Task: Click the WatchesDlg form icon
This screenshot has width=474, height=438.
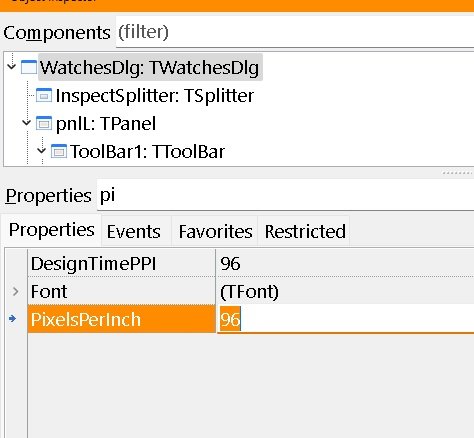Action: [x=29, y=67]
